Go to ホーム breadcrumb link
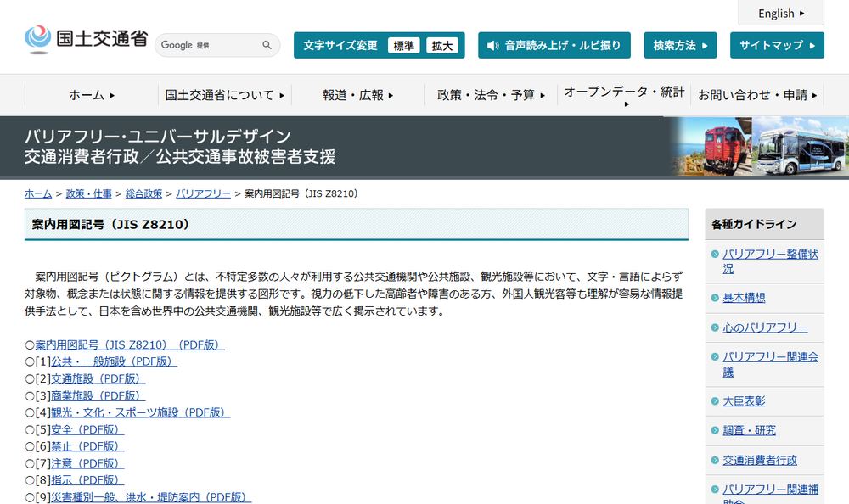The image size is (849, 504). click(38, 193)
